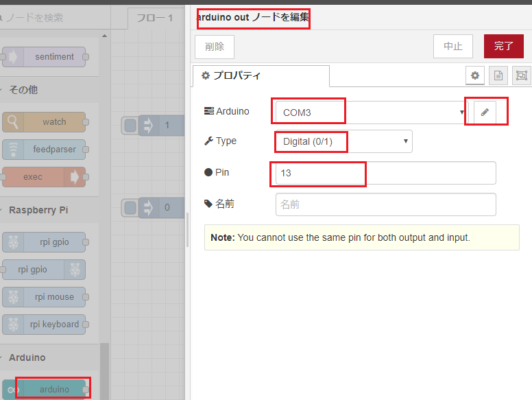Click into the Pin input field
532x400 pixels.
click(x=385, y=173)
